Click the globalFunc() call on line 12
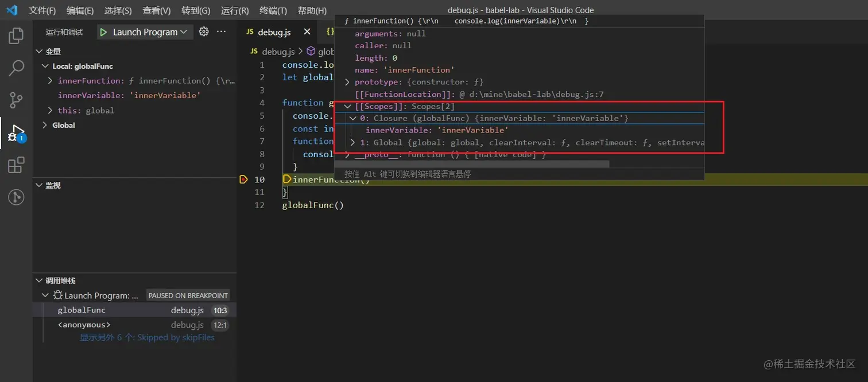 [x=313, y=205]
